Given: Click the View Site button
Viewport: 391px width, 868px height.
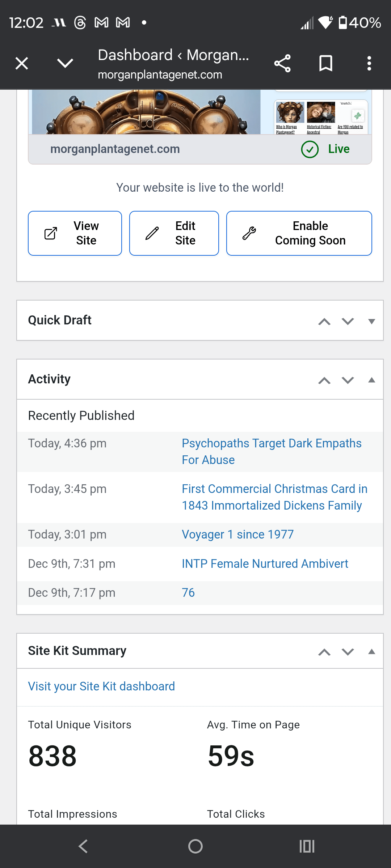Looking at the screenshot, I should (75, 233).
